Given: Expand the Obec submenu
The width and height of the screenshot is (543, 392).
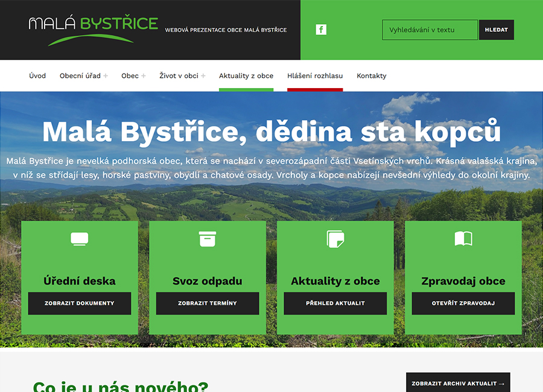Looking at the screenshot, I should (x=130, y=76).
